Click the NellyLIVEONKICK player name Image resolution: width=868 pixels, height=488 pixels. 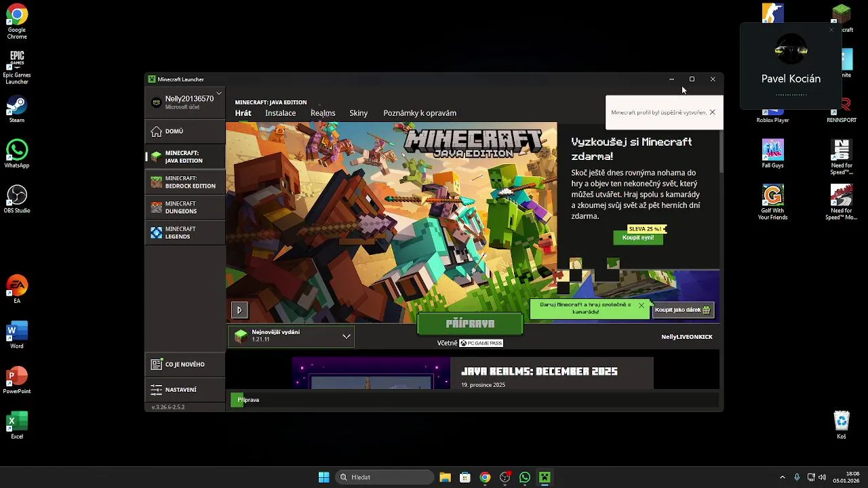coord(687,337)
